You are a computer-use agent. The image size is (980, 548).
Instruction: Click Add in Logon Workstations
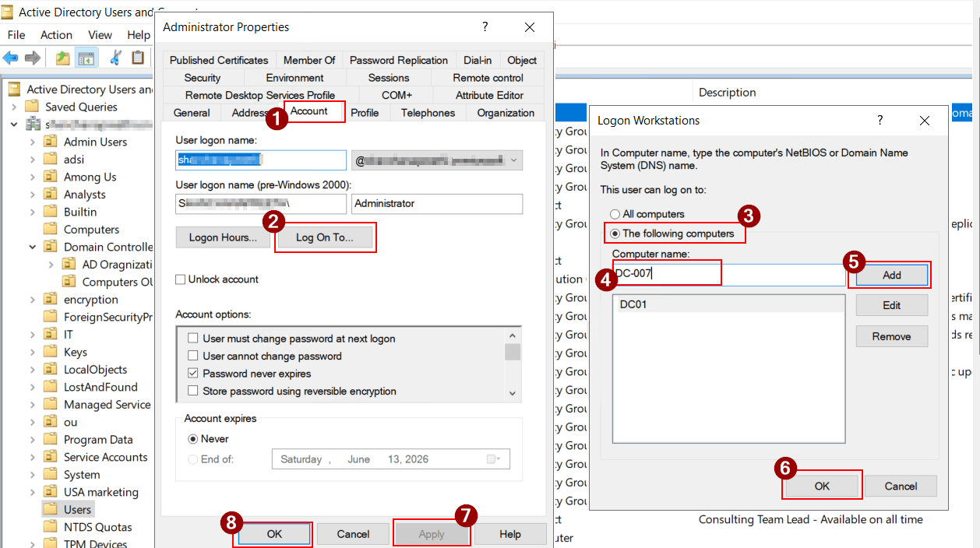[x=892, y=275]
